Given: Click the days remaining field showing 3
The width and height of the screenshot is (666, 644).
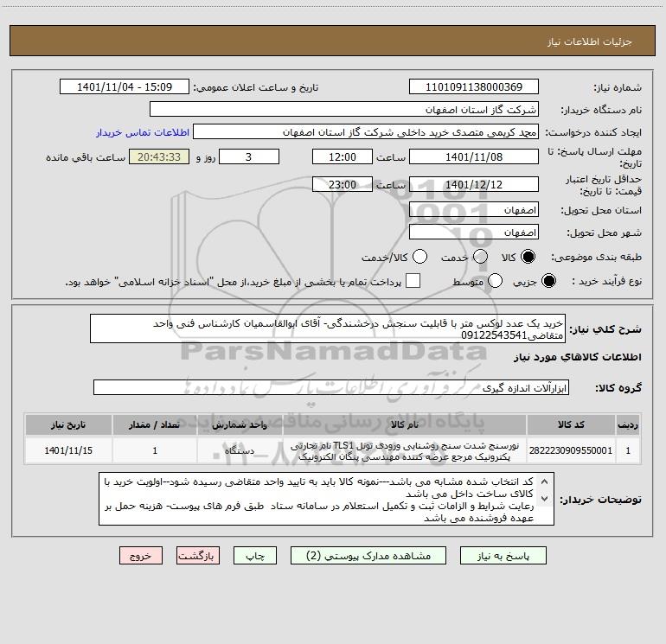Looking at the screenshot, I should [249, 156].
